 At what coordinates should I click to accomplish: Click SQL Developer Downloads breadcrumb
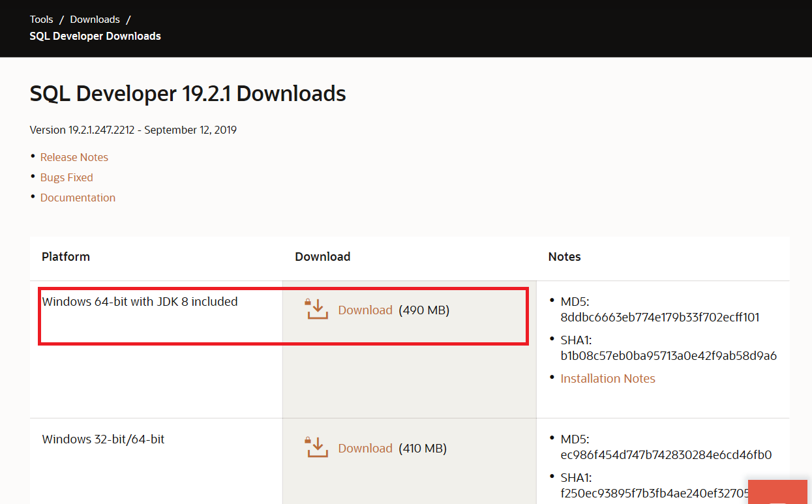[95, 37]
